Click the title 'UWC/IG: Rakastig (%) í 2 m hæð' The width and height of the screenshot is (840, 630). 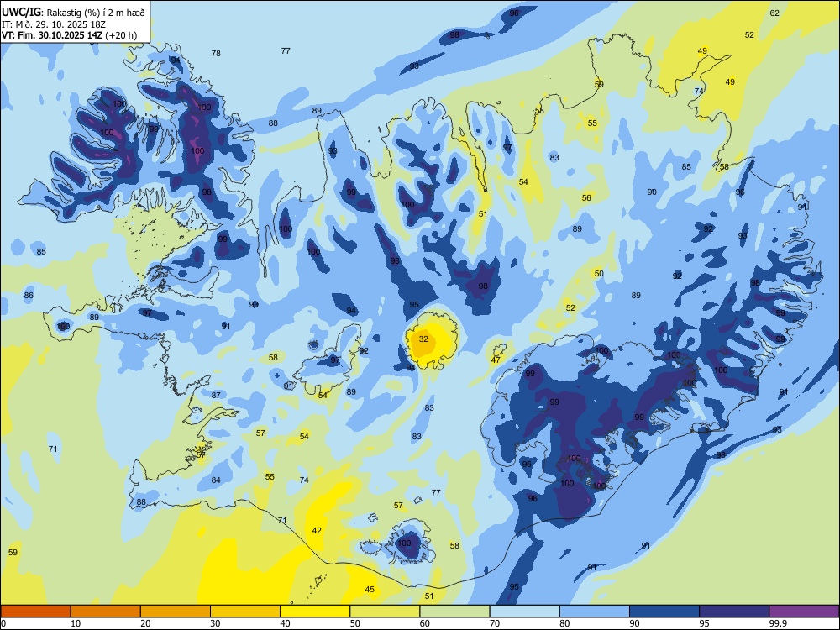click(x=73, y=13)
